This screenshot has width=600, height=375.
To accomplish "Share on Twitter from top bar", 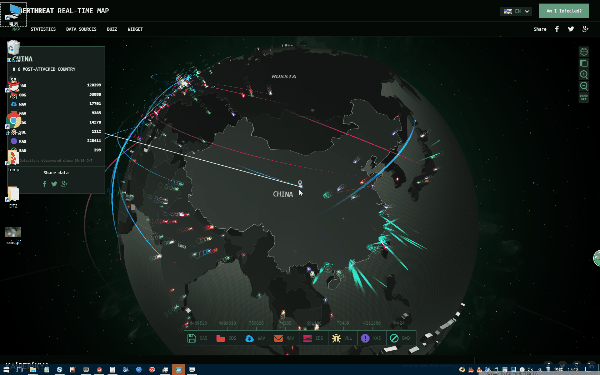I will (571, 29).
